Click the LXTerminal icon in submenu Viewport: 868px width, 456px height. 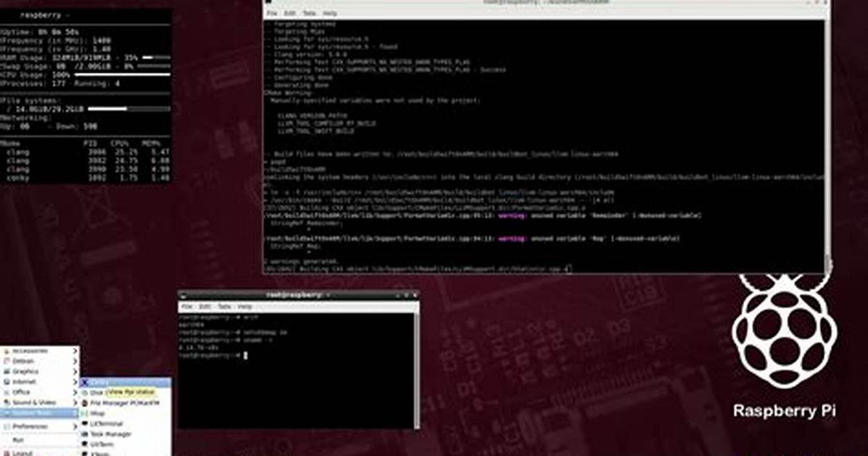(x=85, y=424)
